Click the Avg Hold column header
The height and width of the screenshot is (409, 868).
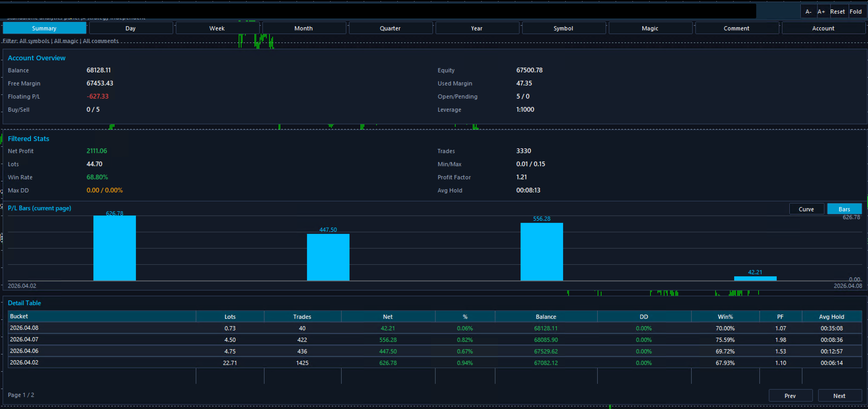click(x=832, y=316)
